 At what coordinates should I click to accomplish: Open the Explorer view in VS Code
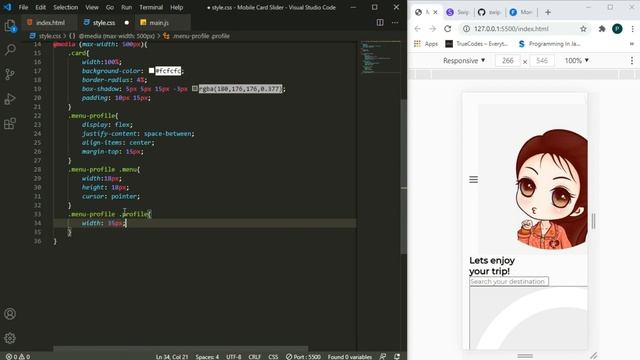10,26
